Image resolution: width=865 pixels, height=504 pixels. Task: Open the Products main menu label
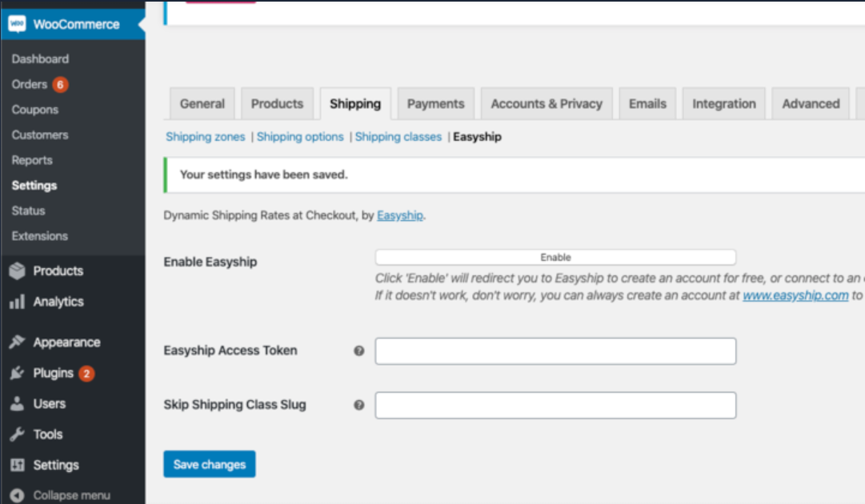58,270
